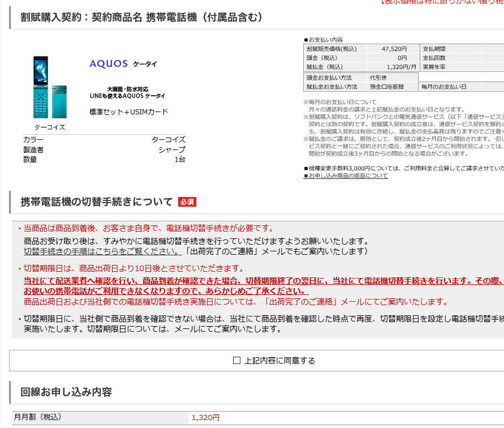Viewport: 504px width, 428px height.
Task: Click the 大画面・防水対応 product tagline
Action: [128, 89]
